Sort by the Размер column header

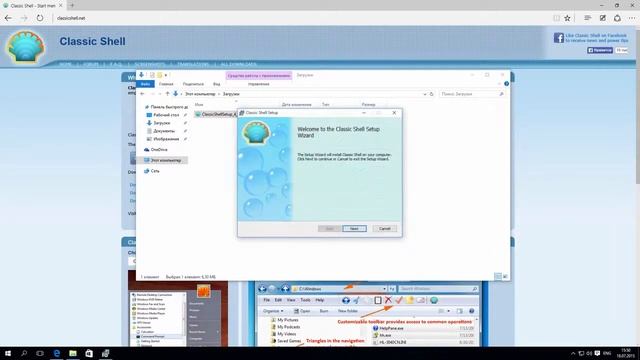368,105
